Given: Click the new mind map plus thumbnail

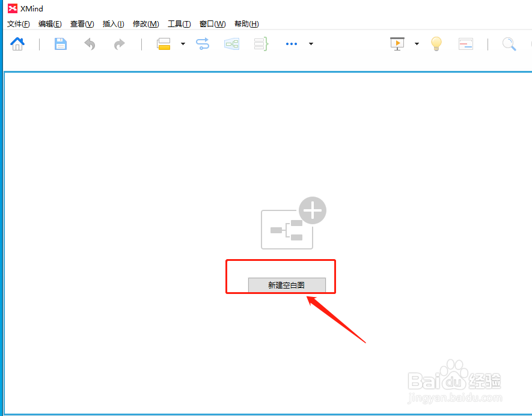Looking at the screenshot, I should pos(293,223).
